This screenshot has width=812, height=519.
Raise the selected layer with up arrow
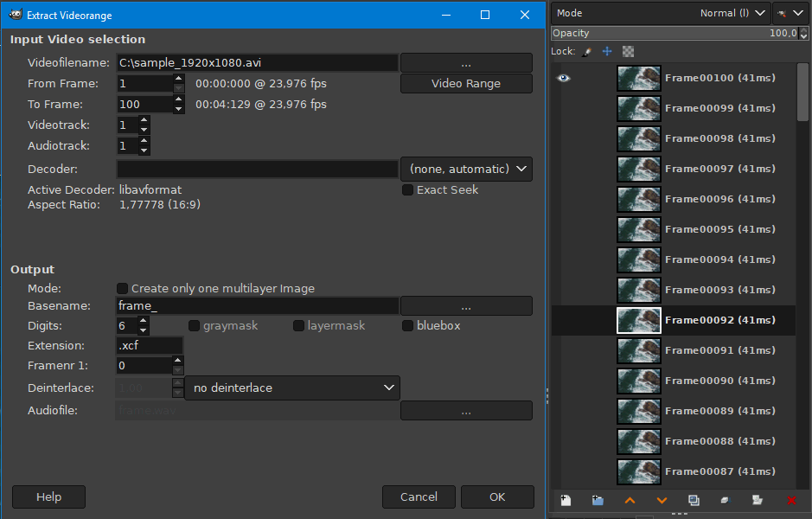tap(630, 500)
